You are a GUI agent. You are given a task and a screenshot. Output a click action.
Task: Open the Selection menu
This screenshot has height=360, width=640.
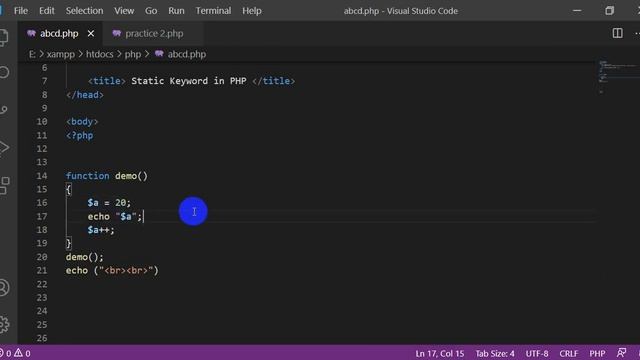pos(84,11)
